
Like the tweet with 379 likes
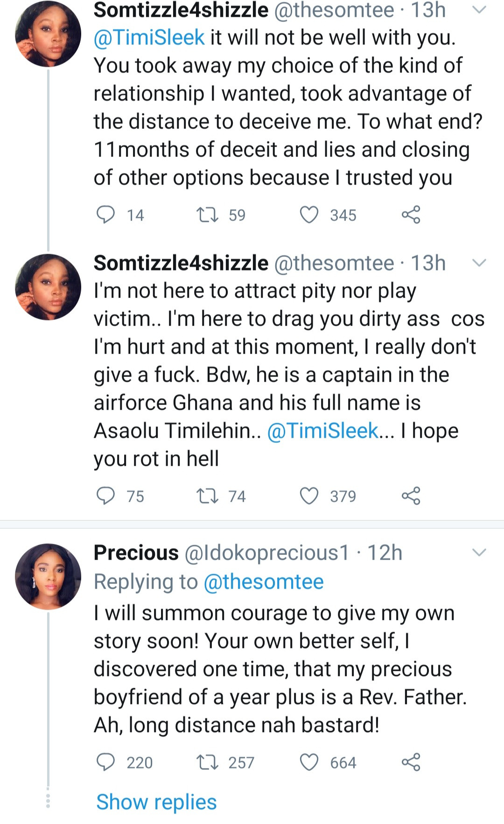pos(308,496)
